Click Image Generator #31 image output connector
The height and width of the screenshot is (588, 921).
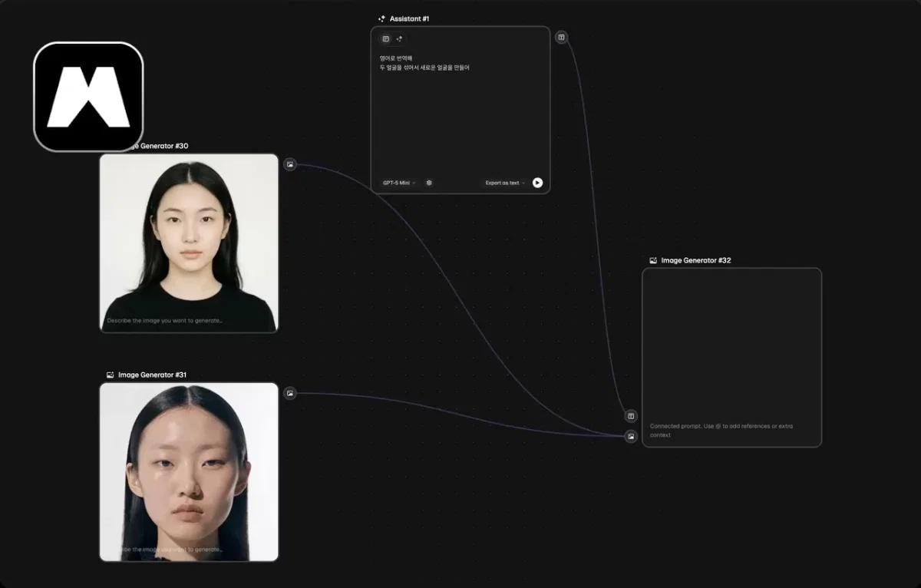[290, 393]
